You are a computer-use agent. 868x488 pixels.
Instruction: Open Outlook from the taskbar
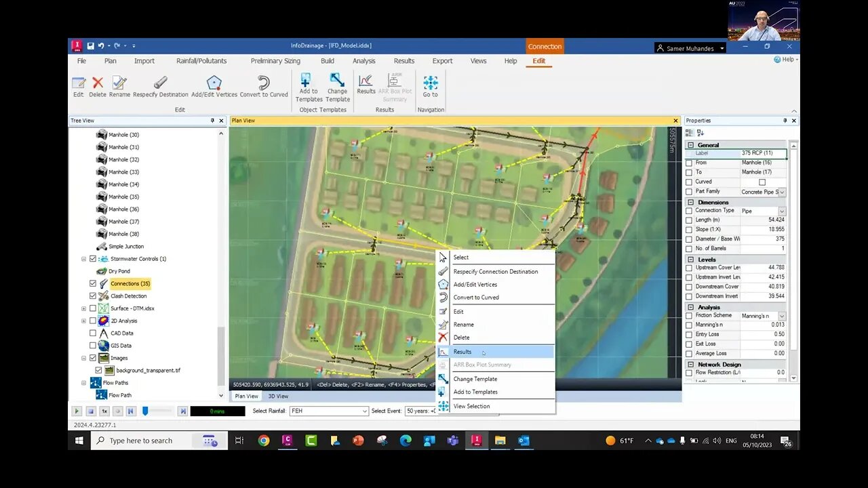(524, 441)
